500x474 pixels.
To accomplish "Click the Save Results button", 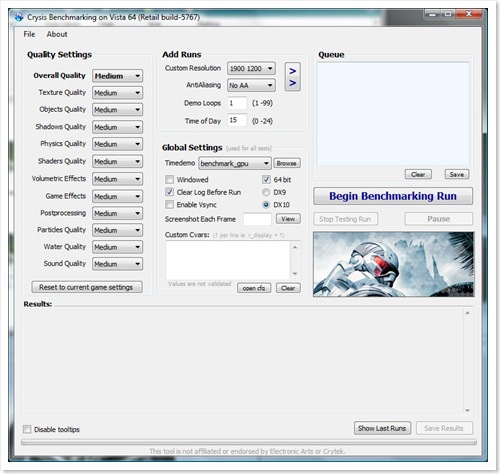I will pos(444,428).
